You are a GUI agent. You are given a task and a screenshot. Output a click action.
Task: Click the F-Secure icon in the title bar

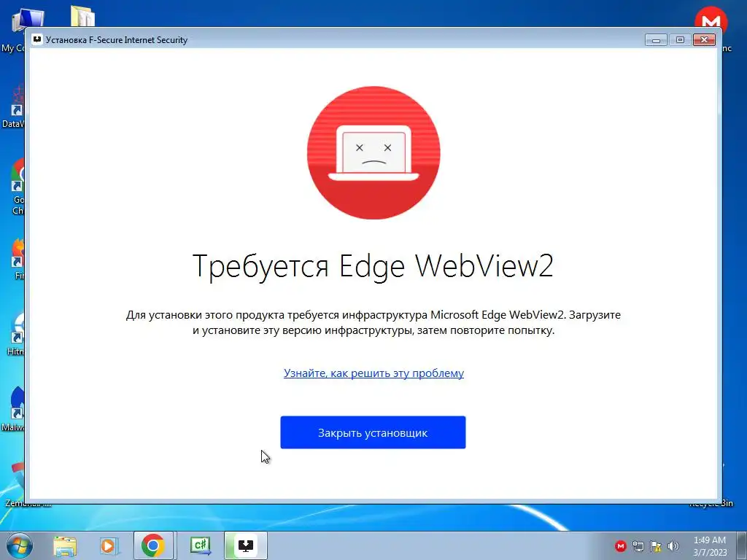[37, 39]
